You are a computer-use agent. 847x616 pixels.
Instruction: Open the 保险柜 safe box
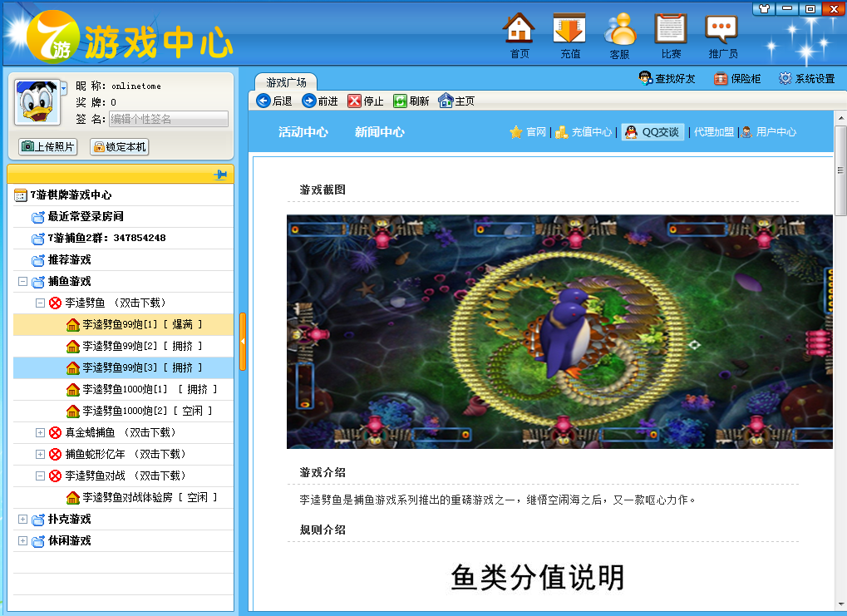click(x=737, y=78)
